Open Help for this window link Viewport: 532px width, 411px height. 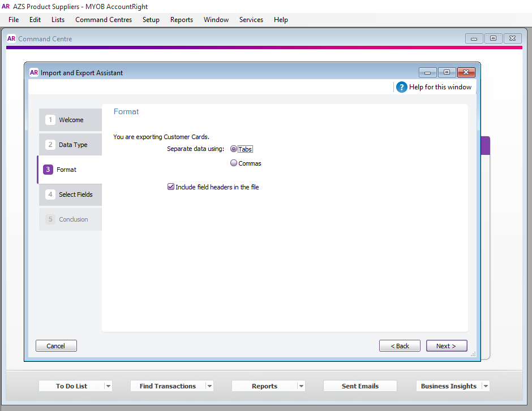point(440,87)
